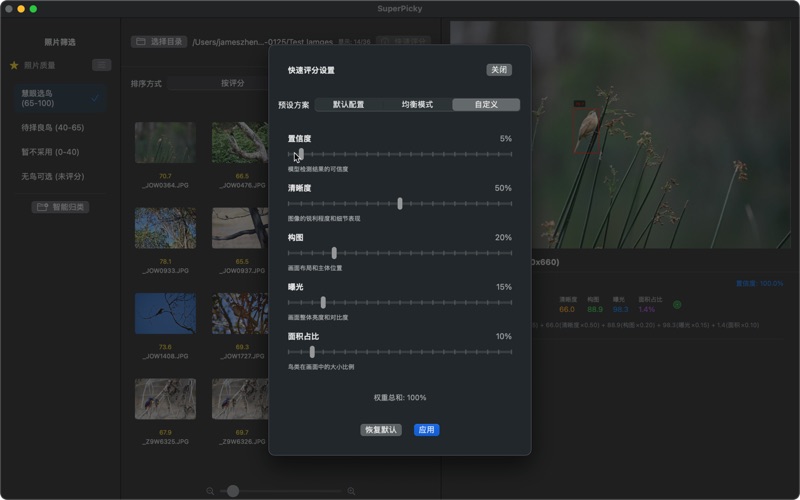Switch to the 默认配置 preset tab
Screen dimensions: 800x500
[348, 105]
